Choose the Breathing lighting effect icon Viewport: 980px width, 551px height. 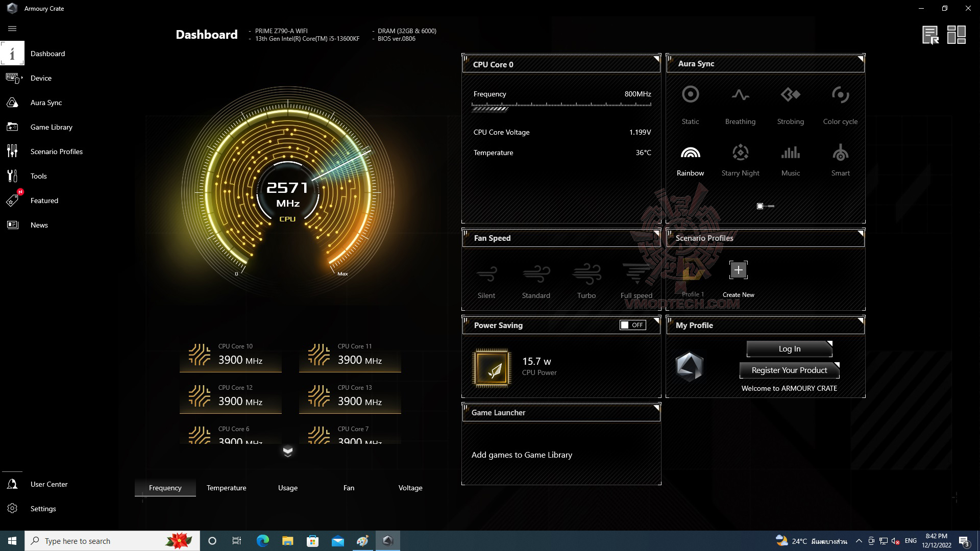point(740,95)
